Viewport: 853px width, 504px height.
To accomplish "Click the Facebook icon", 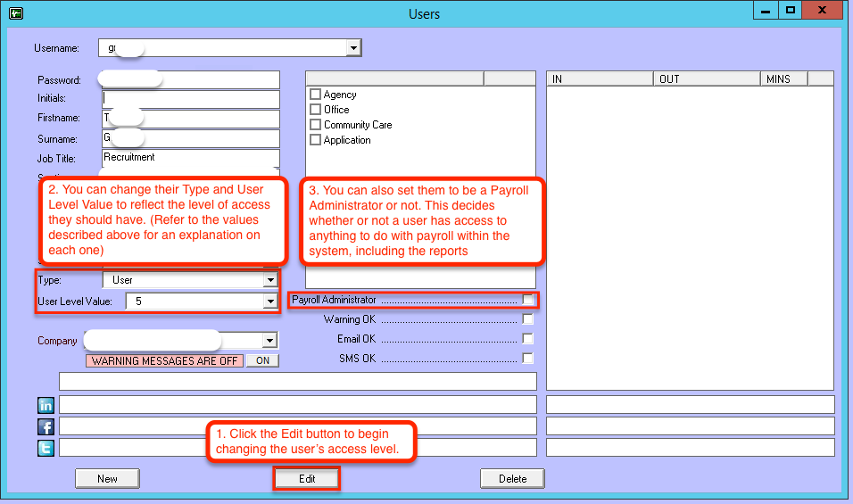I will [x=46, y=426].
